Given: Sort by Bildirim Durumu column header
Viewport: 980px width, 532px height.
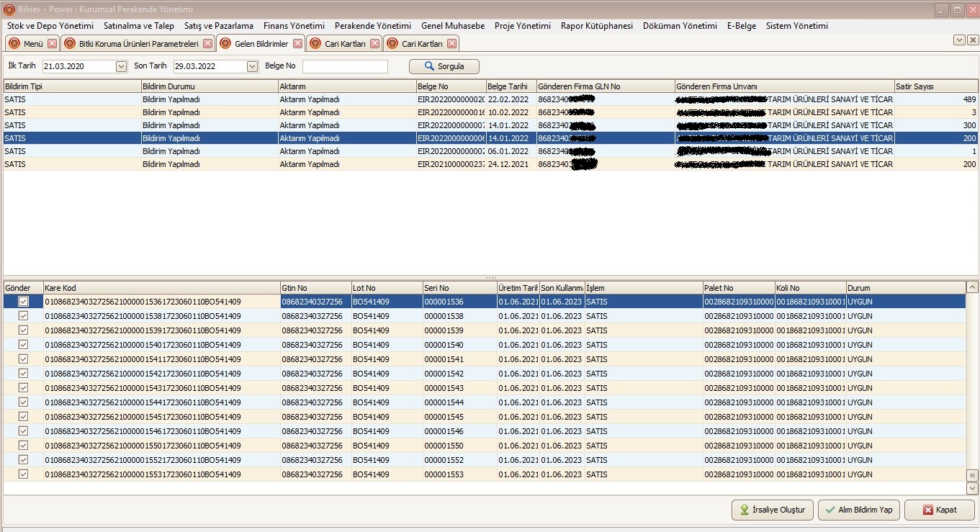Looking at the screenshot, I should (210, 86).
